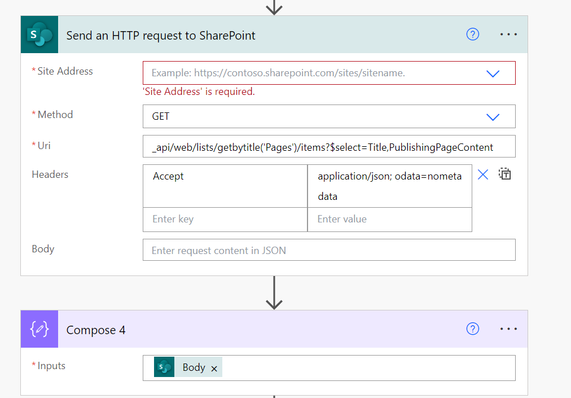Collapse the Send an HTTP request to SharePoint title

(x=161, y=35)
